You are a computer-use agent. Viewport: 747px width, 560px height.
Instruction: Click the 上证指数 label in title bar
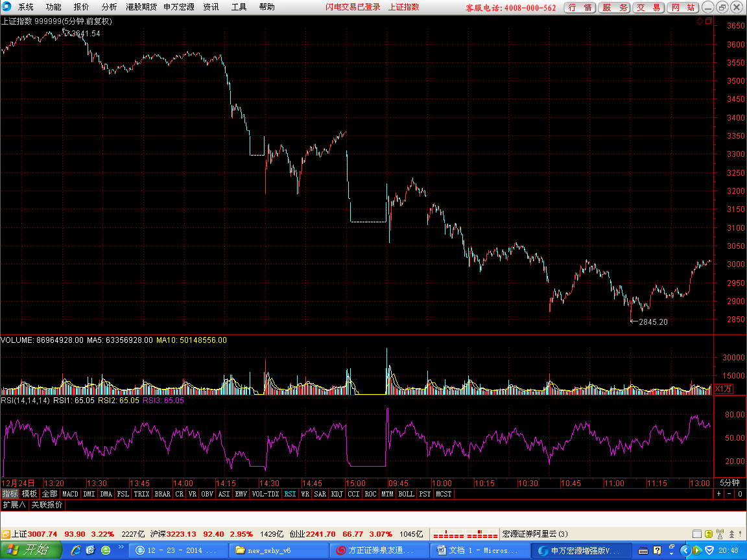tap(403, 6)
